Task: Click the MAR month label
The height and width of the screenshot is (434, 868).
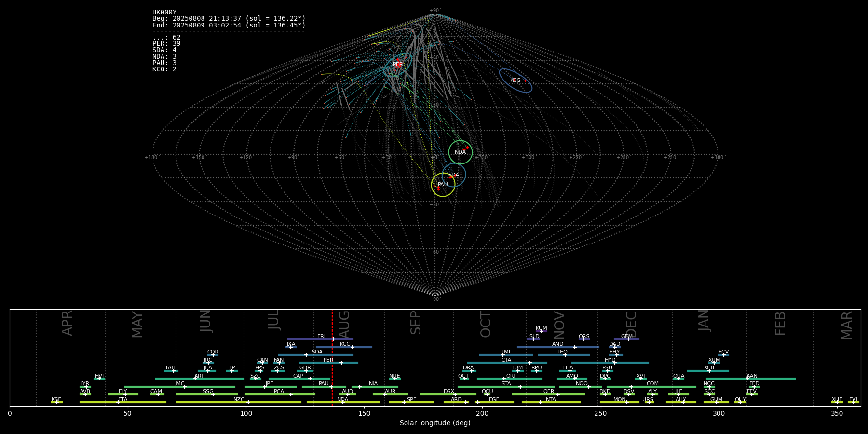Action: [847, 325]
